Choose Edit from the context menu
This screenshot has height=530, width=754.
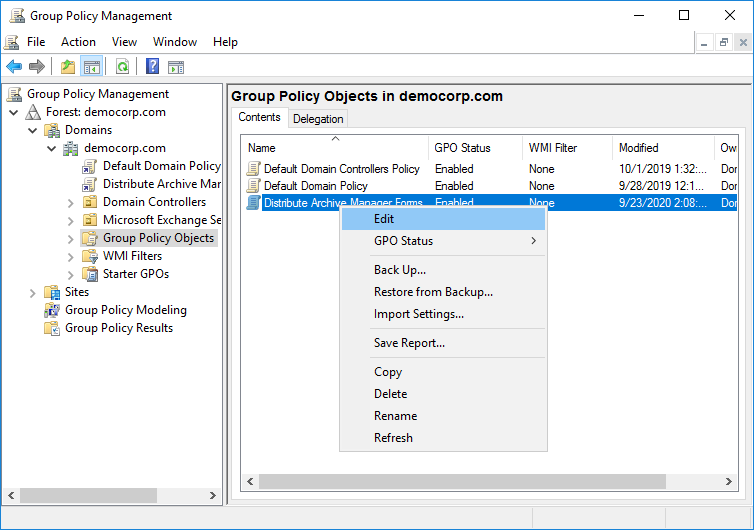click(384, 219)
